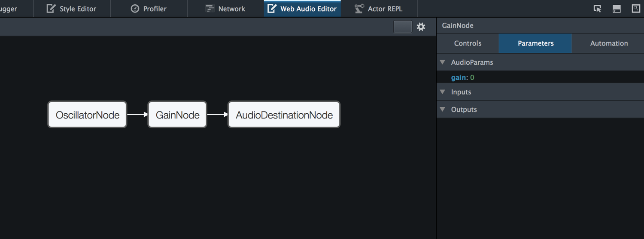Select the OscillatorNode in the graph
This screenshot has height=239, width=644.
coord(87,115)
